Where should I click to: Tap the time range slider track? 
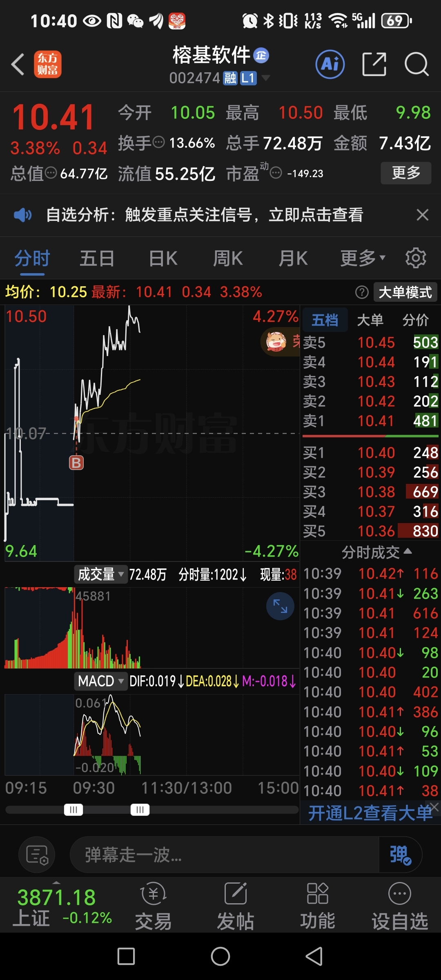click(152, 810)
